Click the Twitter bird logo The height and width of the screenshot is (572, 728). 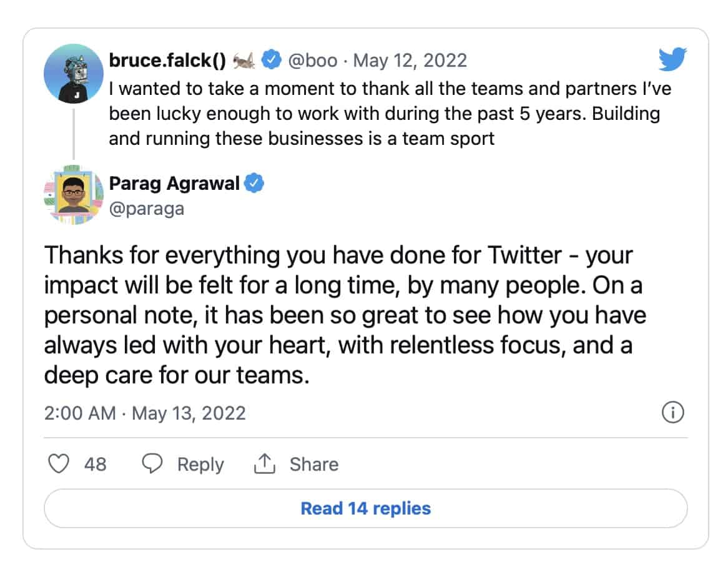[x=672, y=60]
